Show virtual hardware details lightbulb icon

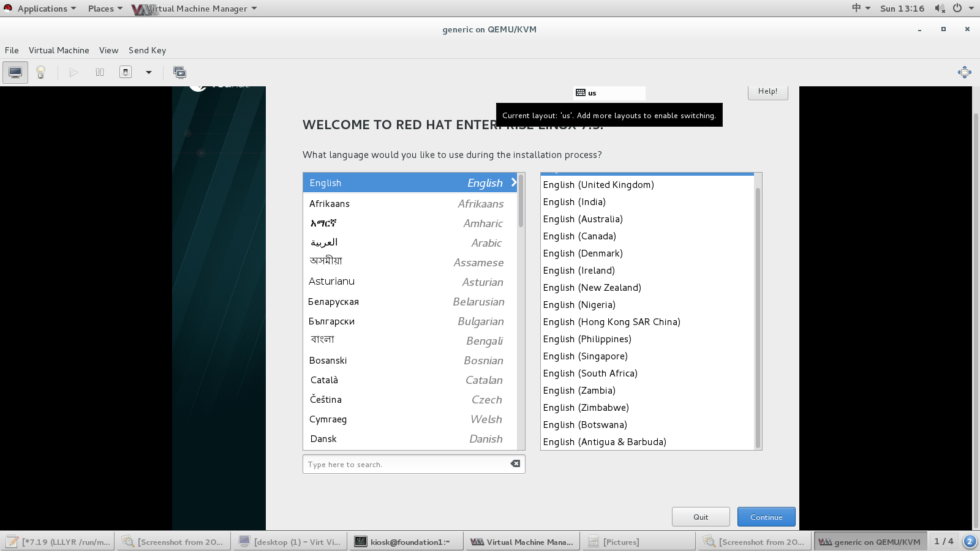[x=41, y=72]
